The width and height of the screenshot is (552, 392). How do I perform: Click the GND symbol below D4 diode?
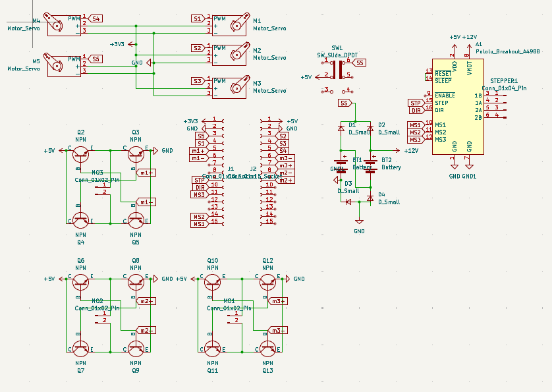pyautogui.click(x=359, y=223)
